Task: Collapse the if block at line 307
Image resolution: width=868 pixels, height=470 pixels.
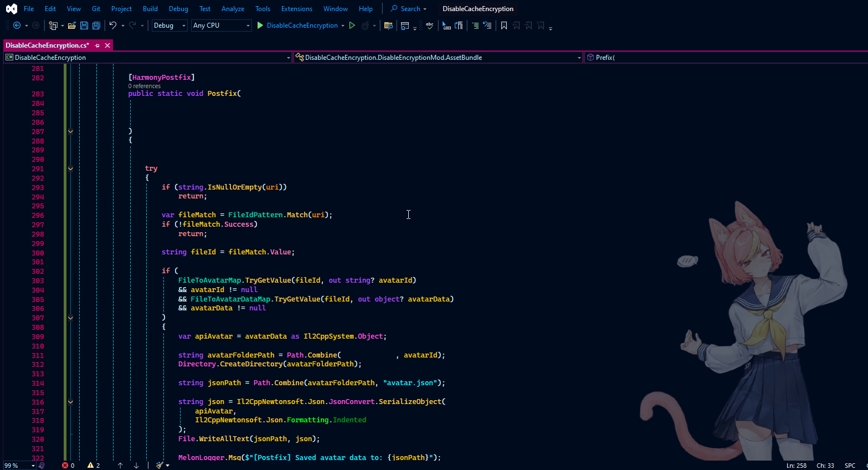Action: 70,318
